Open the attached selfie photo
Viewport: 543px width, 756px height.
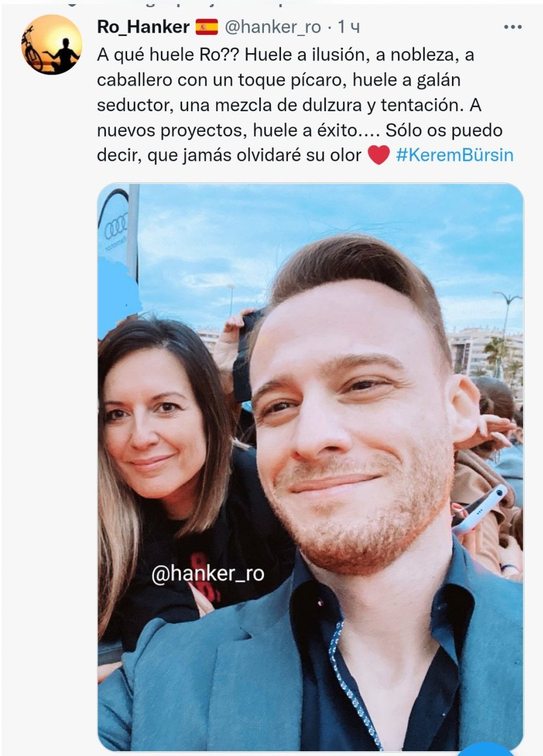tap(310, 467)
